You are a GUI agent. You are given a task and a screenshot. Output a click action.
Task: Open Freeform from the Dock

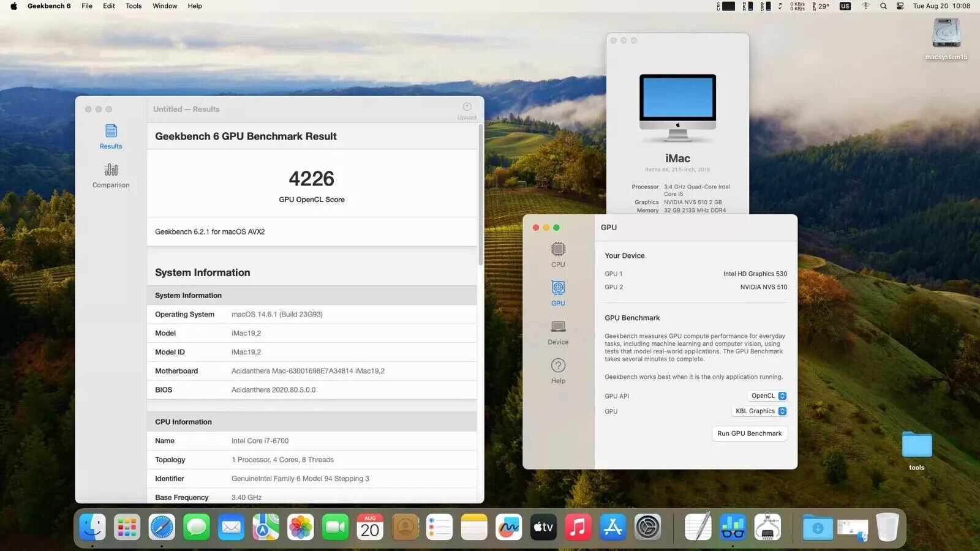click(x=509, y=527)
